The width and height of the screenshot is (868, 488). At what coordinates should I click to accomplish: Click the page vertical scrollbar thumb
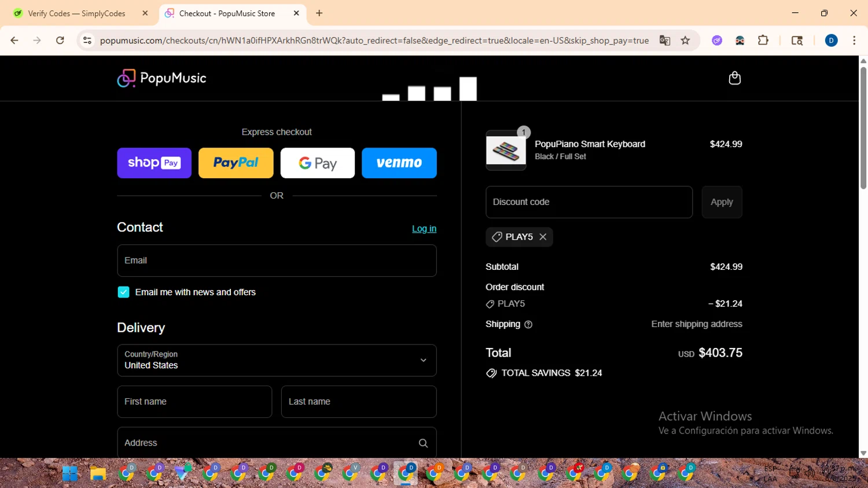click(x=863, y=127)
